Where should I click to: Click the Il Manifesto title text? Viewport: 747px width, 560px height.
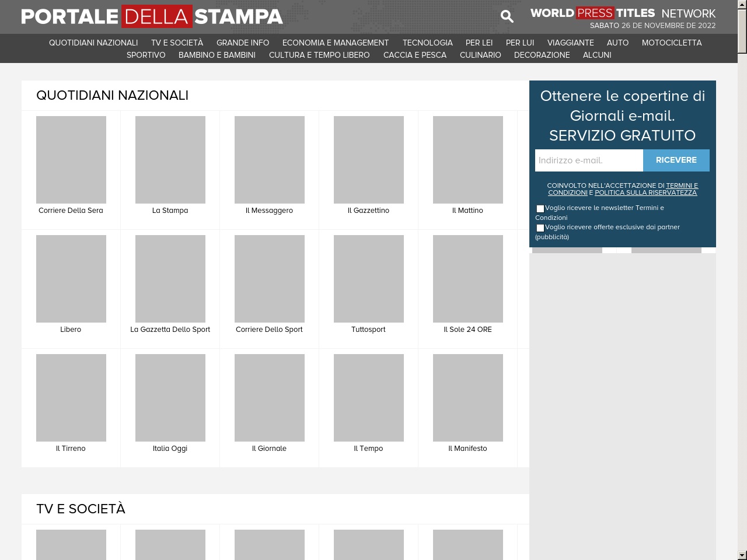tap(467, 449)
